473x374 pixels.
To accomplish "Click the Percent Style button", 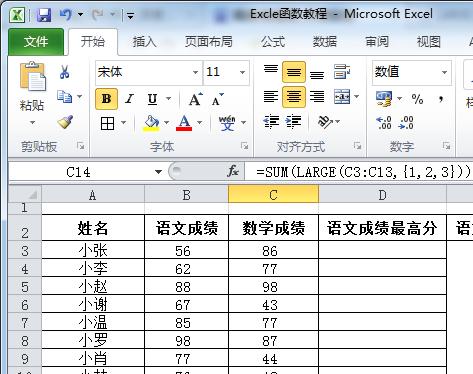I will (417, 99).
